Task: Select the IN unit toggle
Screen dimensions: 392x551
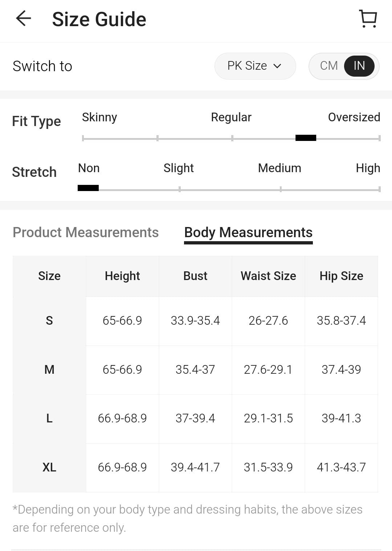Action: coord(359,66)
